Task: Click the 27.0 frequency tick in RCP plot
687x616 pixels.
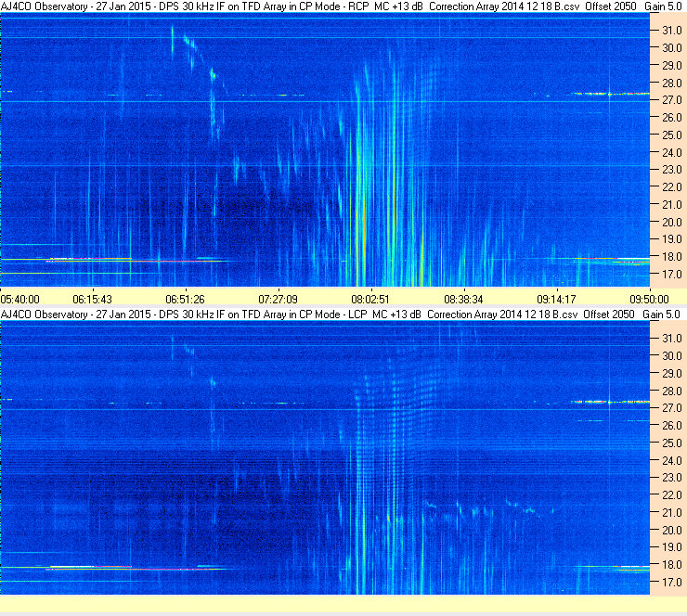Action: tap(671, 100)
